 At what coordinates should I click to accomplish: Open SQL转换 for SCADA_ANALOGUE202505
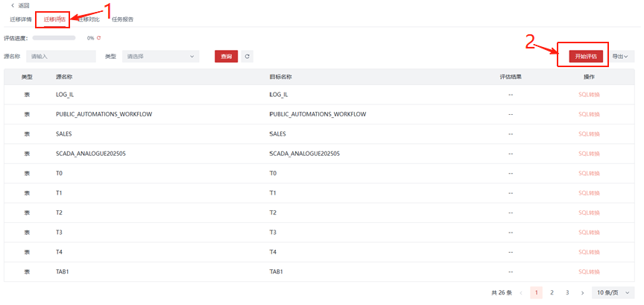coord(589,154)
